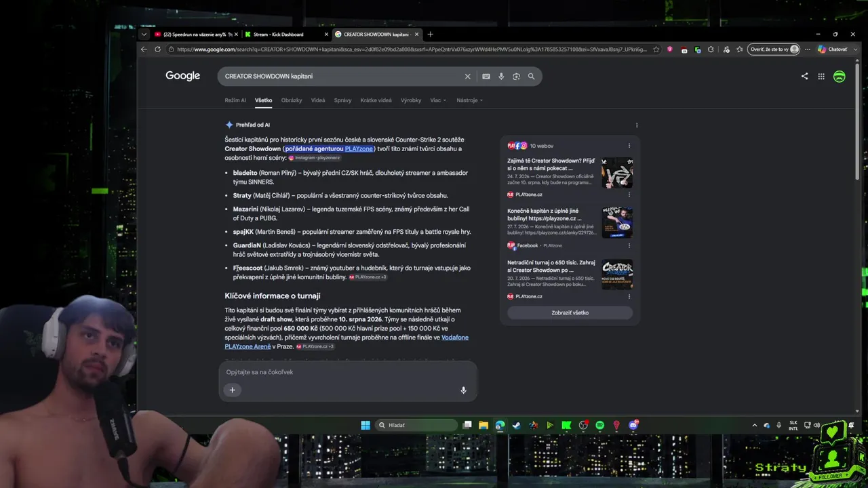The height and width of the screenshot is (488, 868).
Task: Open Spotify from the taskbar
Action: point(599,425)
